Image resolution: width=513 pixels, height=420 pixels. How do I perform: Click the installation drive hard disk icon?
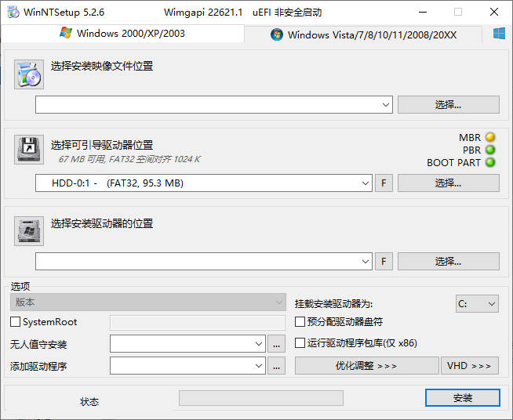(29, 230)
